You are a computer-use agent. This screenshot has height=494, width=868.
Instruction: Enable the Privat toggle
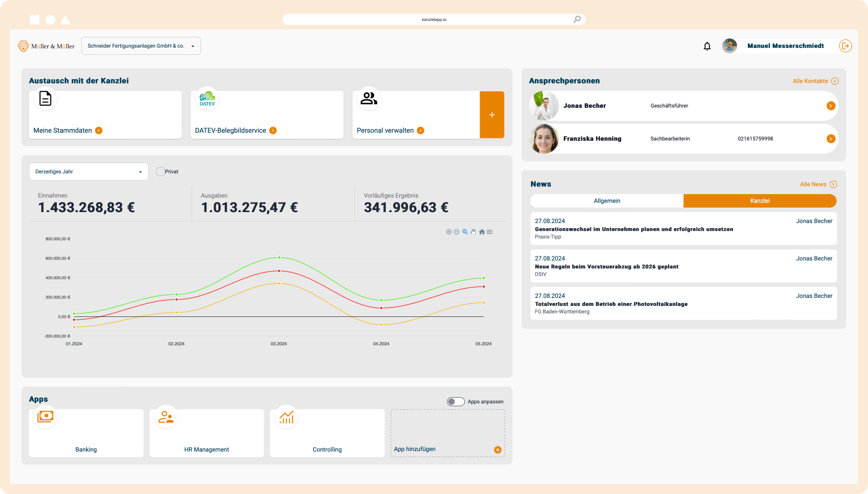point(160,171)
